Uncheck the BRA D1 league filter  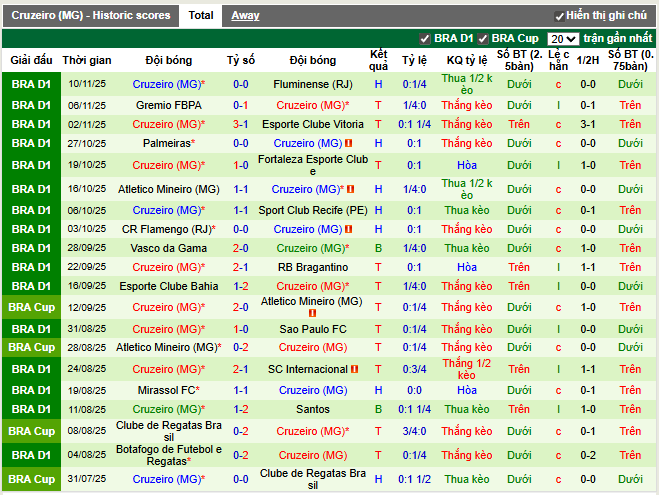(424, 39)
